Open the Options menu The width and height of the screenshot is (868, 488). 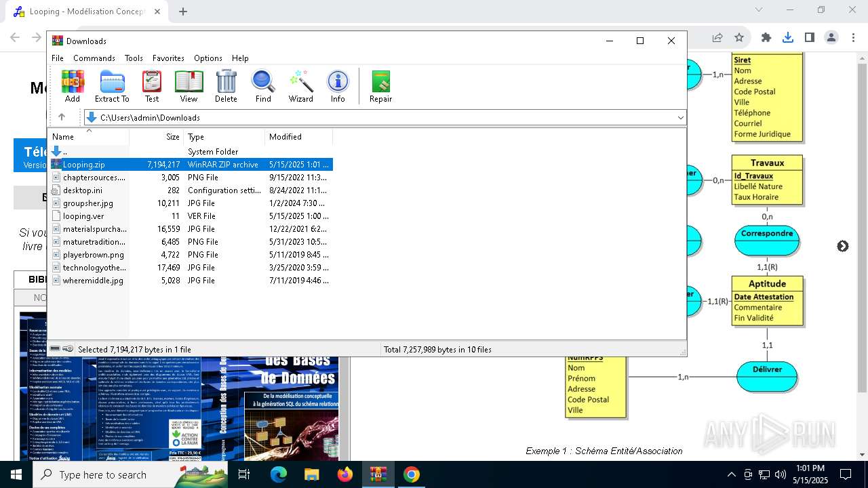click(x=208, y=58)
